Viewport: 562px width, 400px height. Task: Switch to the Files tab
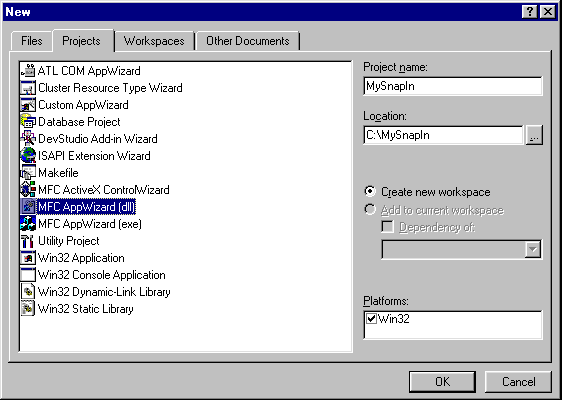pyautogui.click(x=32, y=41)
